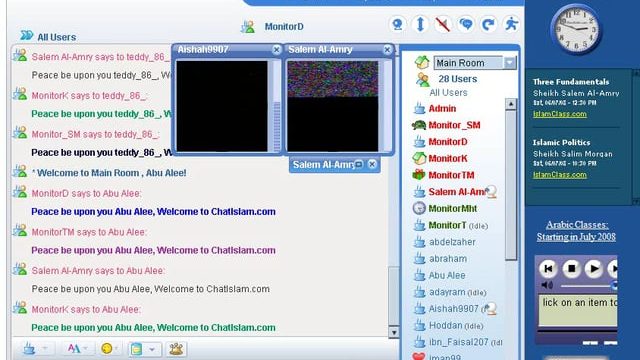Image resolution: width=640 pixels, height=360 pixels.
Task: Click the vertical double-arrow icon in top toolbar
Action: coord(420,24)
